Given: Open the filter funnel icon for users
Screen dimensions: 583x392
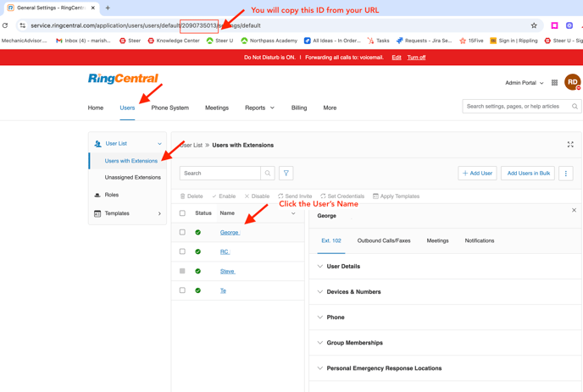Looking at the screenshot, I should click(x=286, y=174).
